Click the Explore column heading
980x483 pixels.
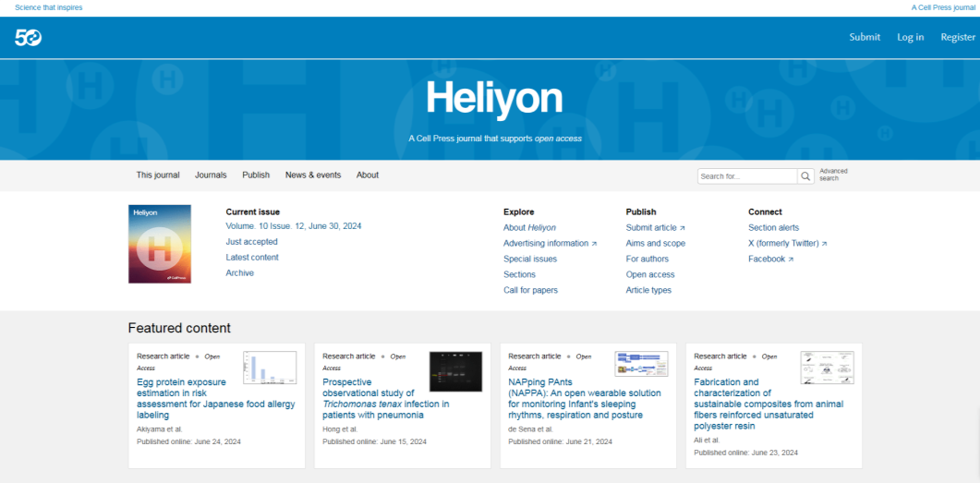[x=519, y=211]
